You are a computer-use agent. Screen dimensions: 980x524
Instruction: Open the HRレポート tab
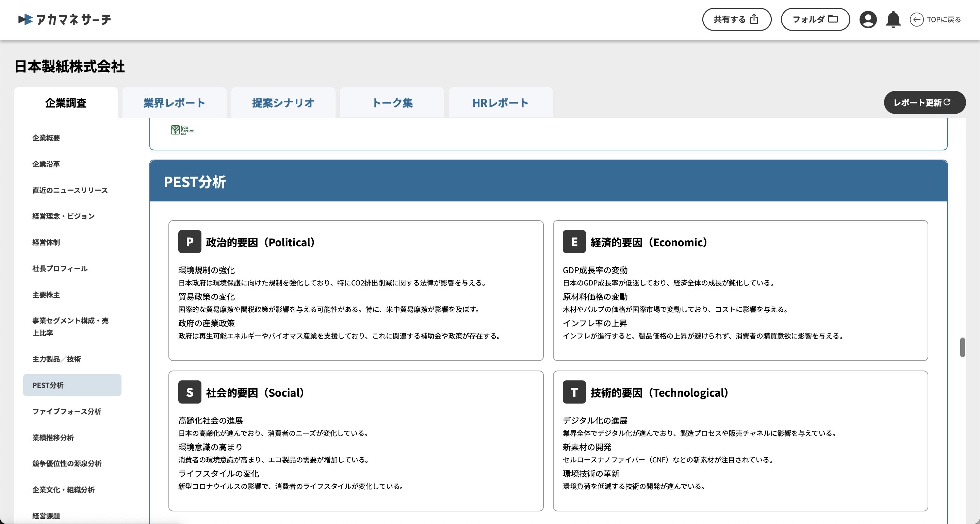[501, 103]
